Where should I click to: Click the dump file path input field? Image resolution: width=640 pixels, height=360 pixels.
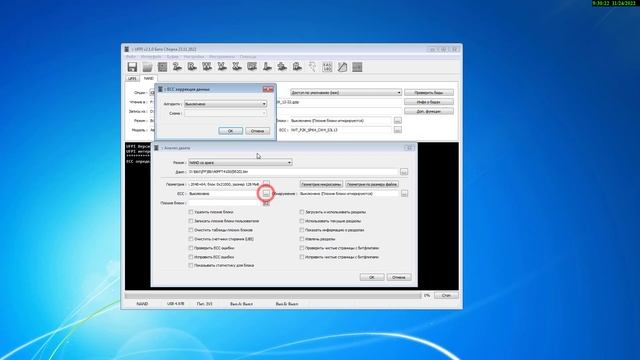coord(293,172)
